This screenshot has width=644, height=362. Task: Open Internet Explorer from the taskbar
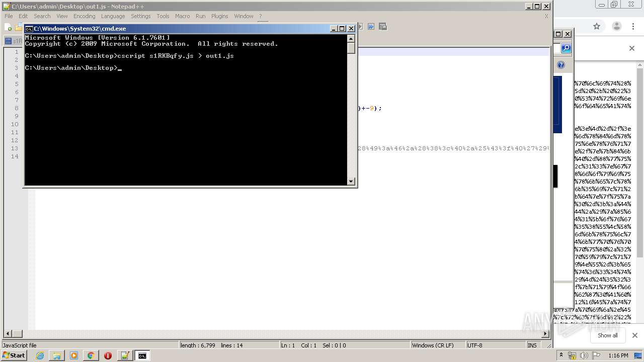40,355
